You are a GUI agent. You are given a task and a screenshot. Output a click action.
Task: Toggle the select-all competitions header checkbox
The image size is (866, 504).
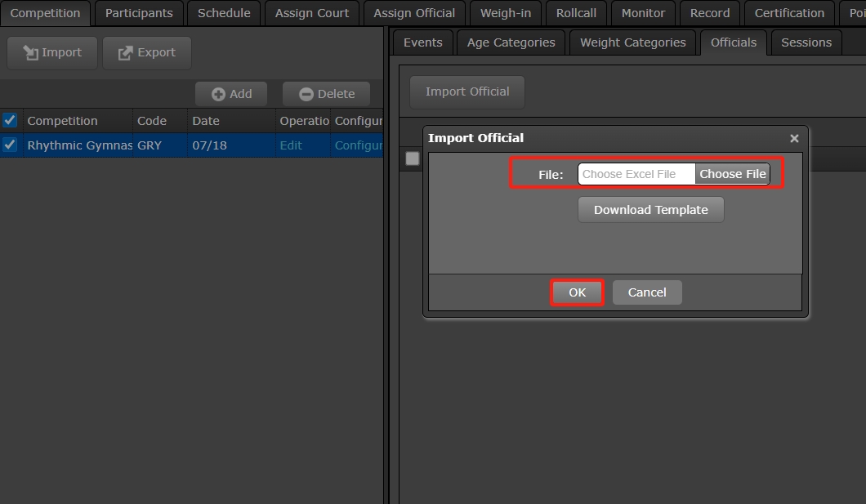point(10,120)
